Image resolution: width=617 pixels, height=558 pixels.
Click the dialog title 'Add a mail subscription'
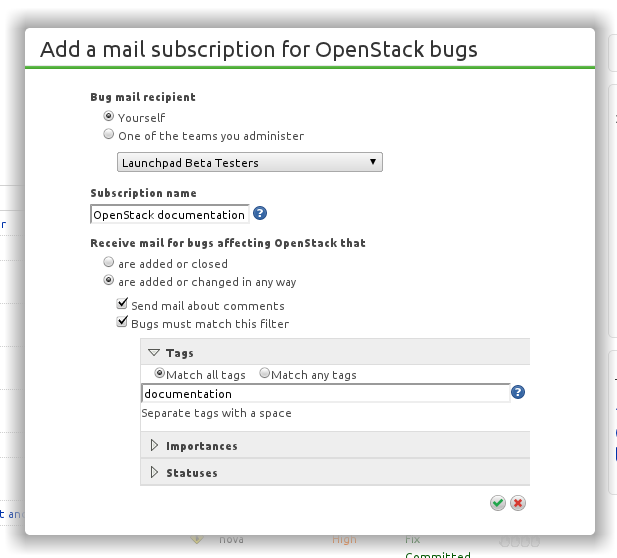(x=259, y=50)
